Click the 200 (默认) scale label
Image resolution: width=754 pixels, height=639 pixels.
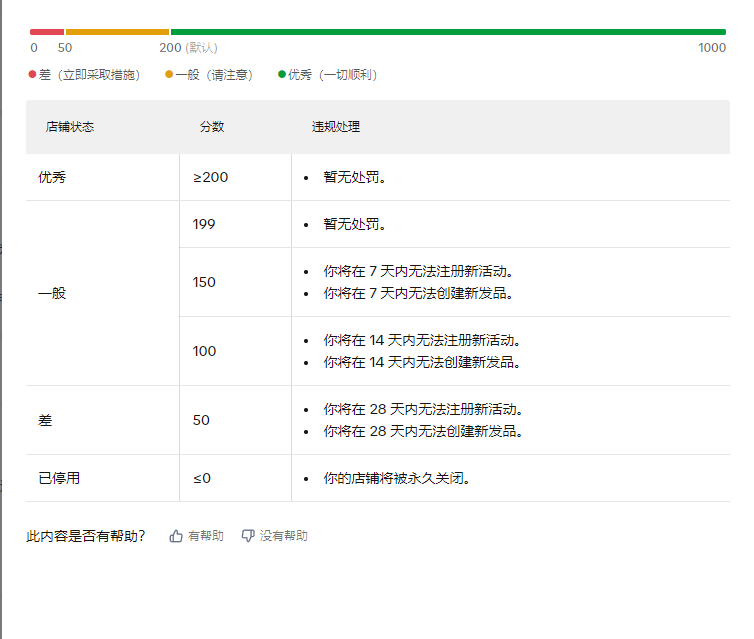188,48
